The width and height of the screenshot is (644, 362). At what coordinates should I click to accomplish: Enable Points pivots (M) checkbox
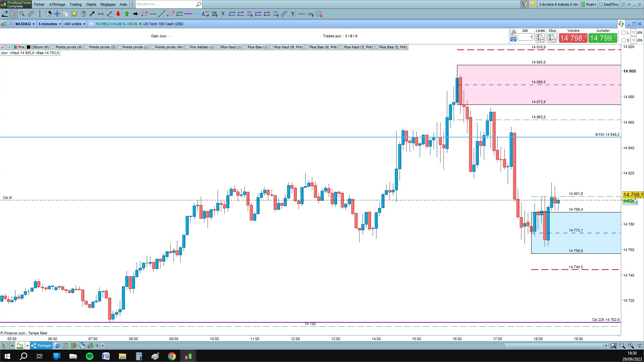click(x=53, y=47)
